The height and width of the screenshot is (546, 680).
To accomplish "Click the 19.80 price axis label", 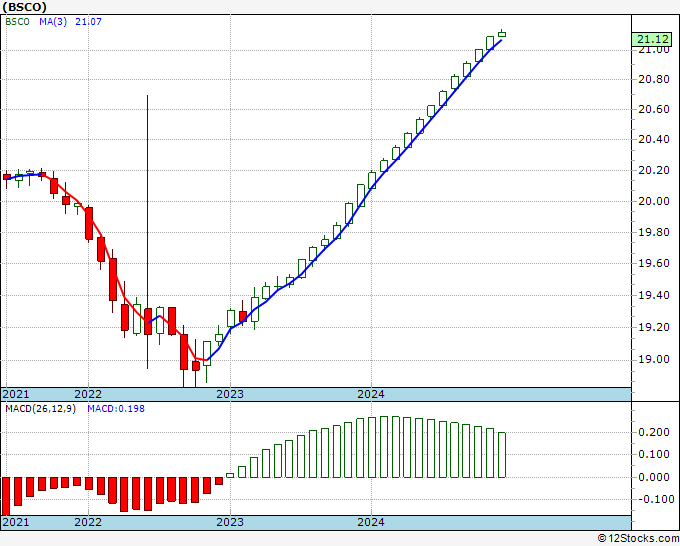I will click(x=654, y=232).
